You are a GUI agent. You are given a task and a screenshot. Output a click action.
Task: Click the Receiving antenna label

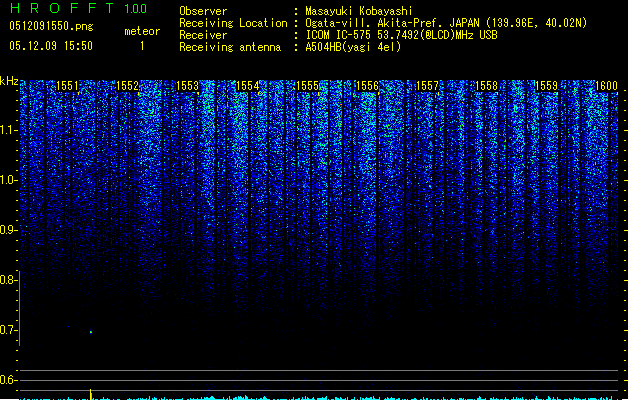[230, 47]
